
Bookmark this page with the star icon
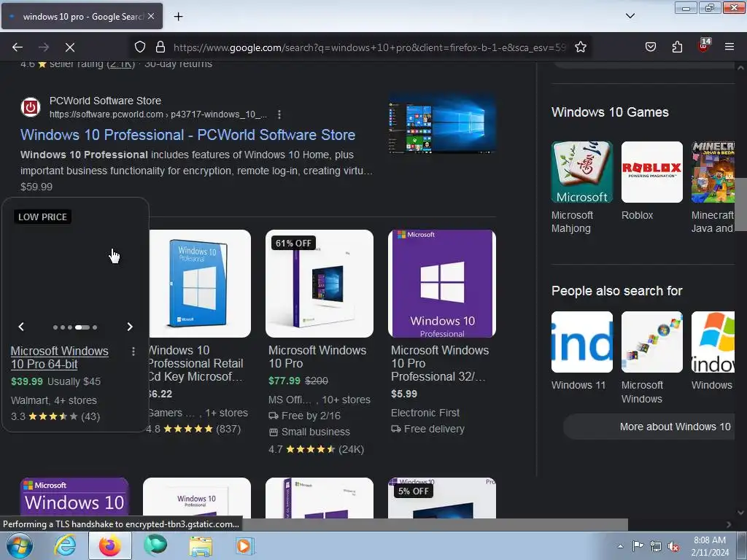tap(580, 47)
